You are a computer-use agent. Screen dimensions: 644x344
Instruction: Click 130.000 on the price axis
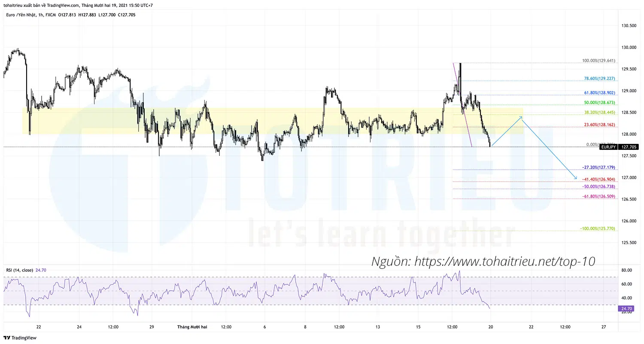click(629, 47)
